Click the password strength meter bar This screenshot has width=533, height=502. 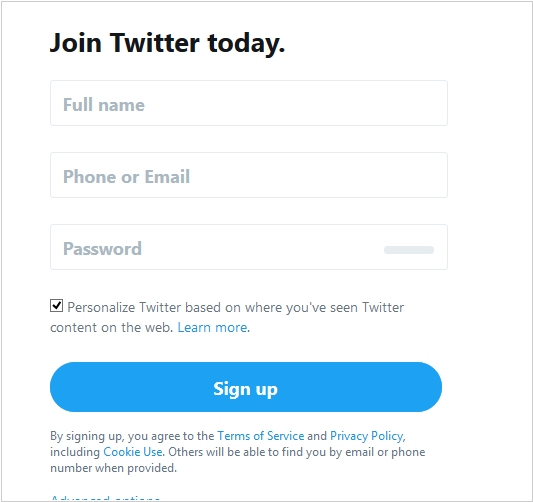[409, 250]
